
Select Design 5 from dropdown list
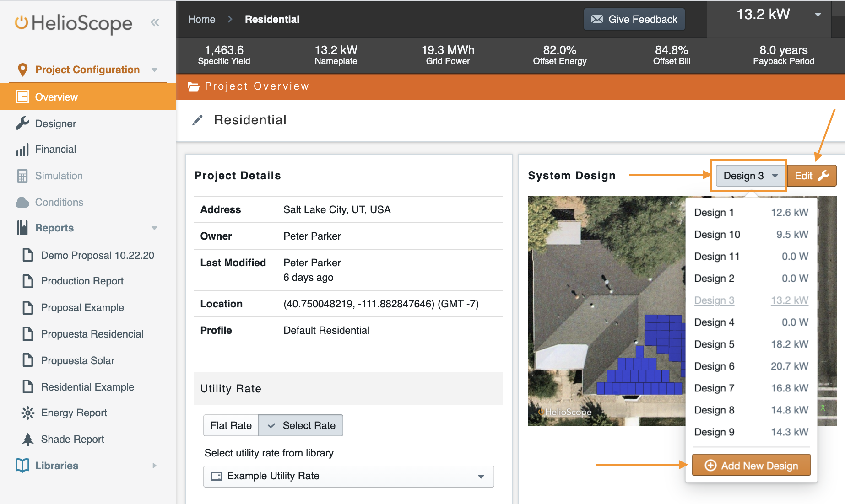(x=751, y=344)
